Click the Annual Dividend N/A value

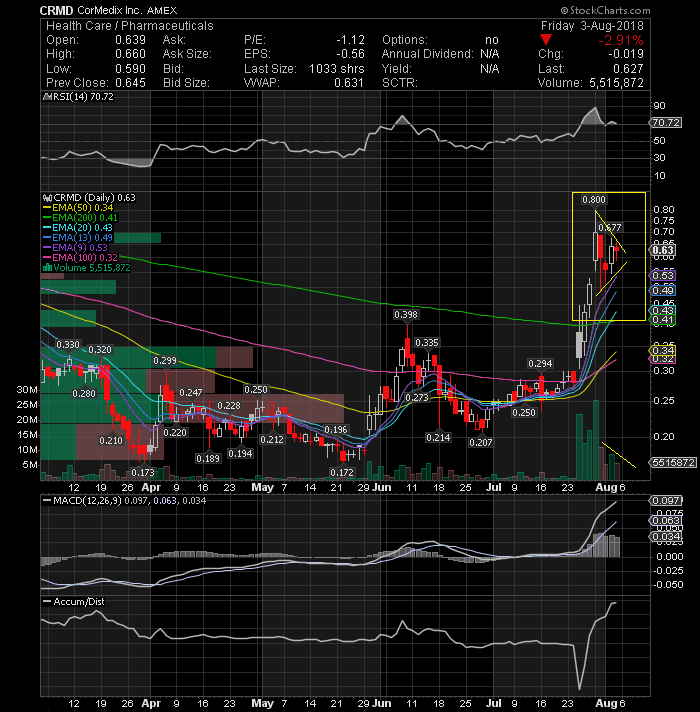click(x=490, y=54)
